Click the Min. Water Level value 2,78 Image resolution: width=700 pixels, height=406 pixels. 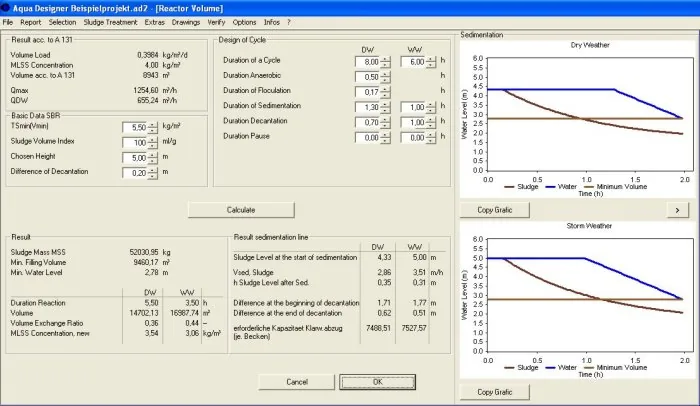151,272
